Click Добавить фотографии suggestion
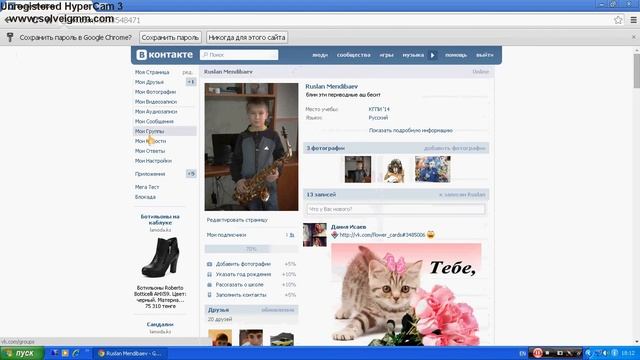Viewport: 640px width, 360px height. 243,264
